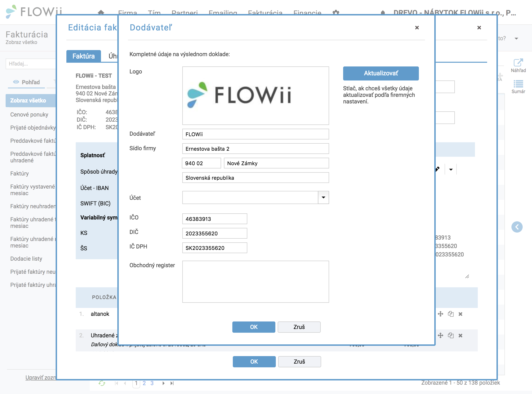Click copy icon on altanok row
The width and height of the screenshot is (532, 394).
point(450,314)
